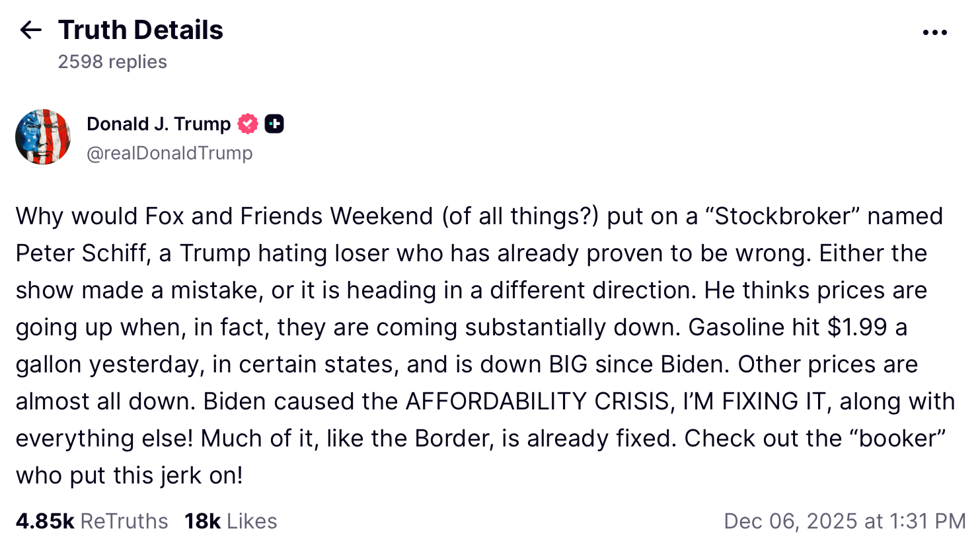
Task: Click the quoted word "booker"
Action: coord(901,439)
